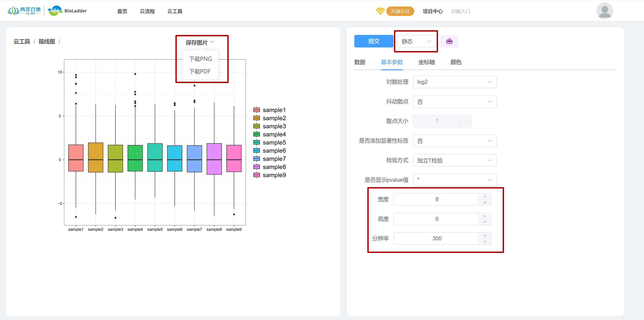Open the 静态 mode dropdown
This screenshot has width=644, height=320.
coord(416,41)
